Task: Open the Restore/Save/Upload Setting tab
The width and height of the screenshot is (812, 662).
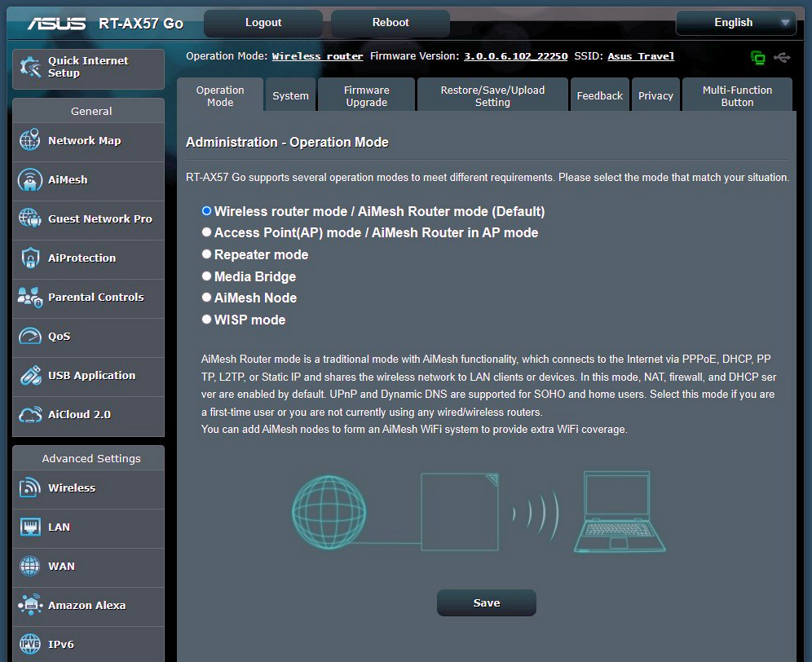Action: pyautogui.click(x=492, y=96)
